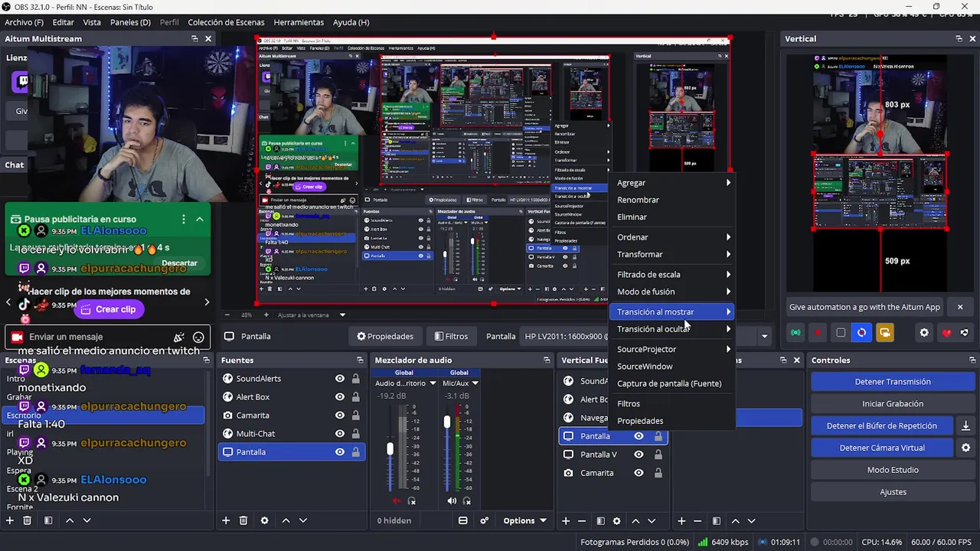Select Pantalla V row in Vertical Fuentes
The image size is (980, 551).
[613, 455]
